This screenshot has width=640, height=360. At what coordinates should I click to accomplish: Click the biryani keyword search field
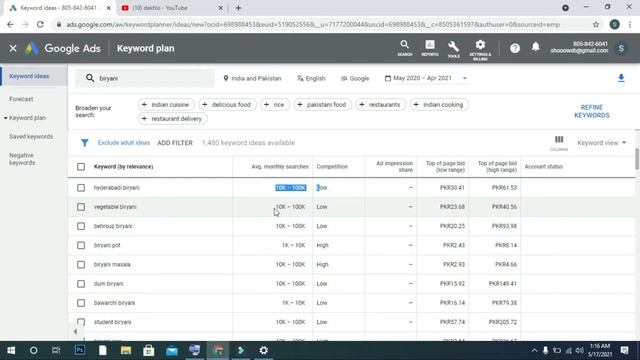pos(145,78)
